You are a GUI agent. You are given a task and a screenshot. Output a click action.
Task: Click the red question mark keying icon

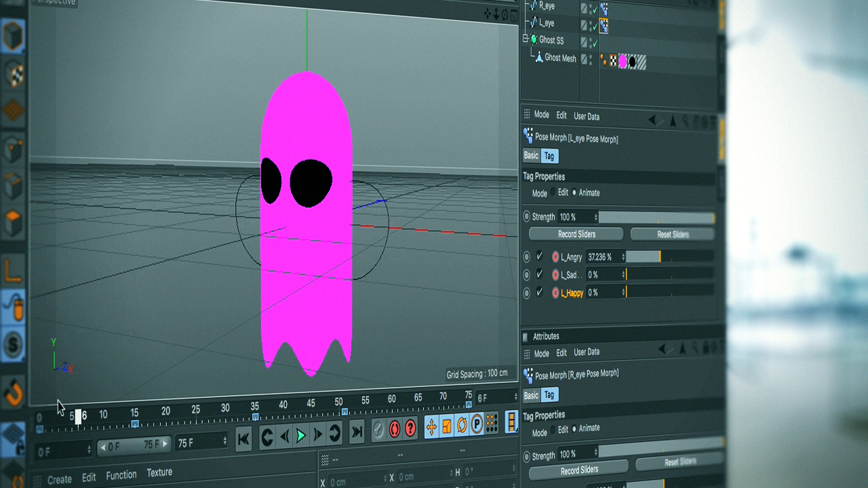[x=410, y=428]
